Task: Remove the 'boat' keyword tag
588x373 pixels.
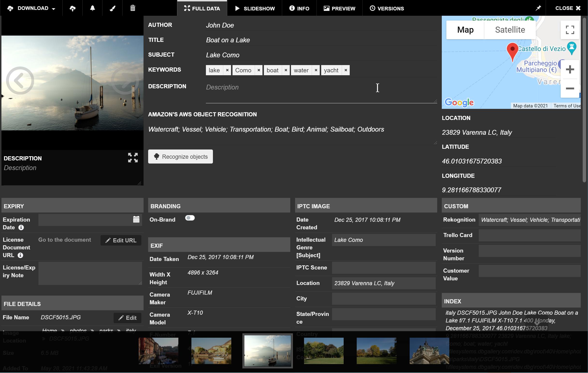Action: pos(286,70)
